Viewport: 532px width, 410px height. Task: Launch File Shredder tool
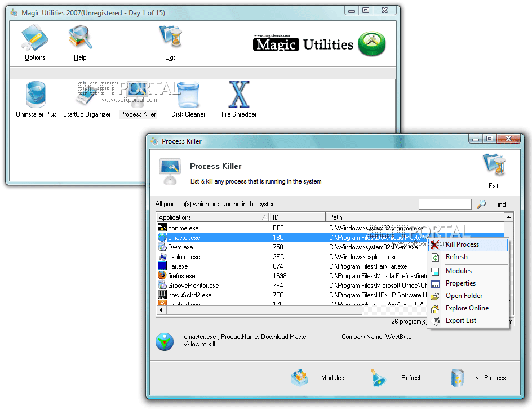pos(239,99)
